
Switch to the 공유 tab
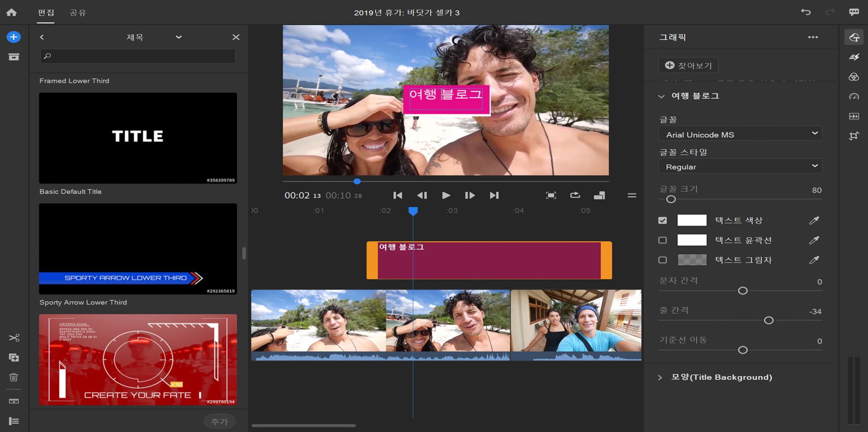pos(78,13)
